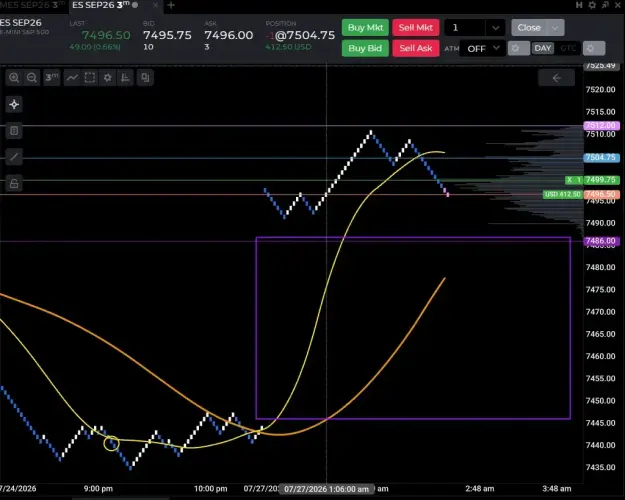Click the BID price 7495.75

click(x=167, y=35)
